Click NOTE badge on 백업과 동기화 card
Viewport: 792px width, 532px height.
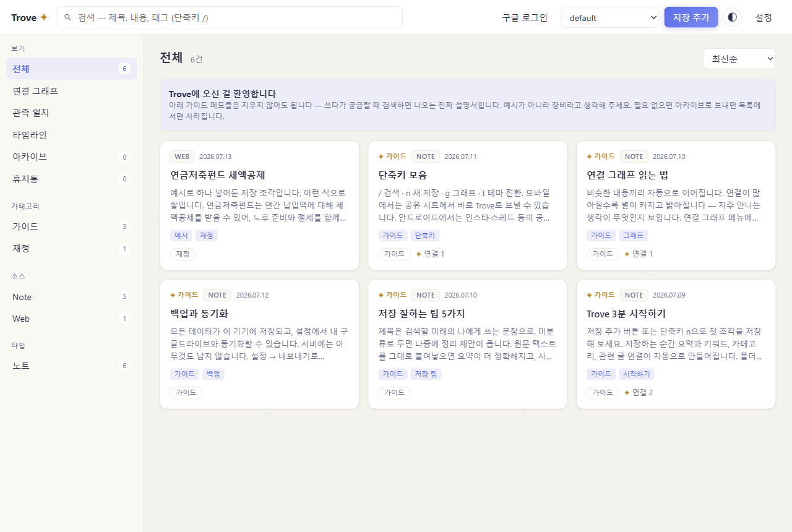tap(217, 295)
